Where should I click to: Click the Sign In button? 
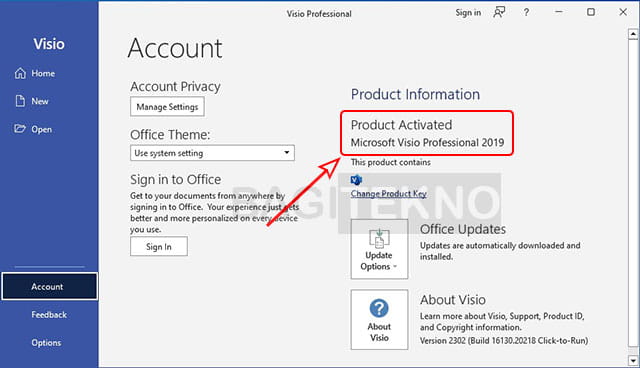click(159, 246)
